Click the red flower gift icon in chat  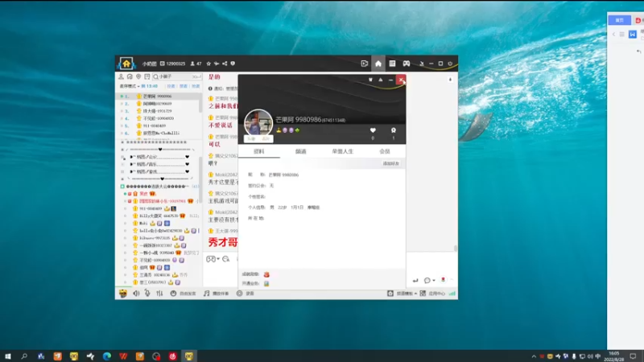[x=444, y=280]
